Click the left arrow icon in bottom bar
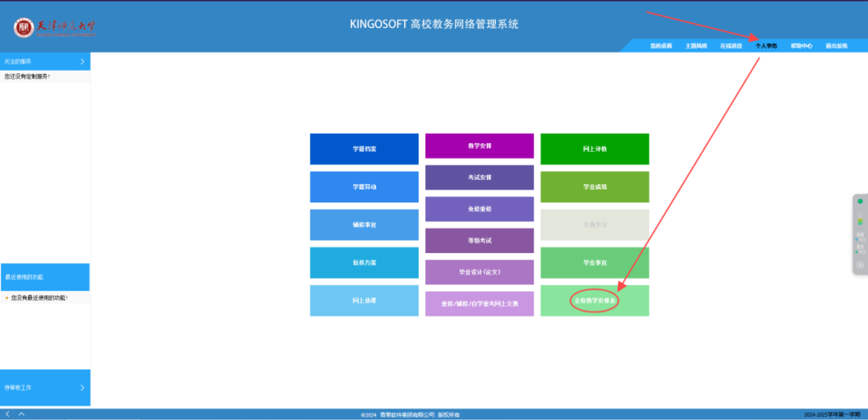 [8, 414]
